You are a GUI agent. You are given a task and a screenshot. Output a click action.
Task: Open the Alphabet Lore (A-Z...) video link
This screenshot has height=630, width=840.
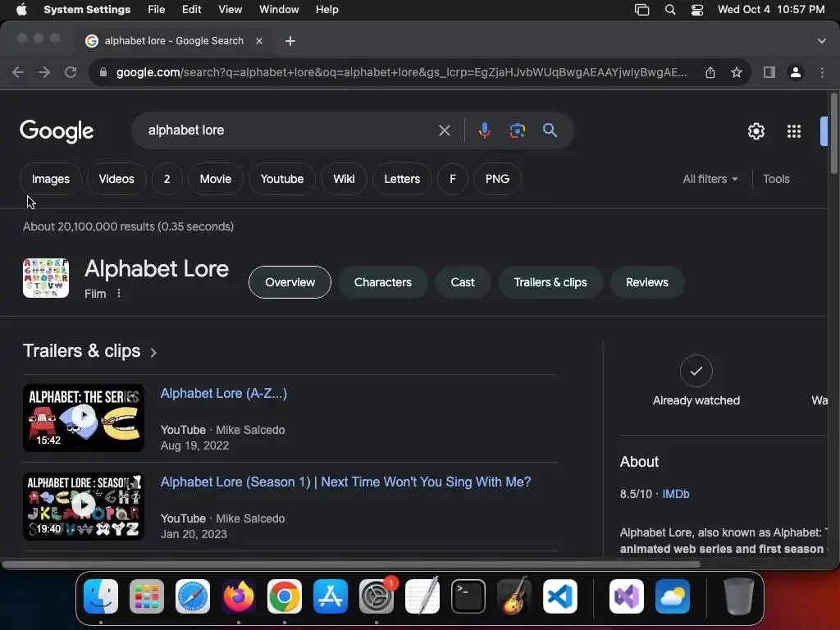pos(224,393)
